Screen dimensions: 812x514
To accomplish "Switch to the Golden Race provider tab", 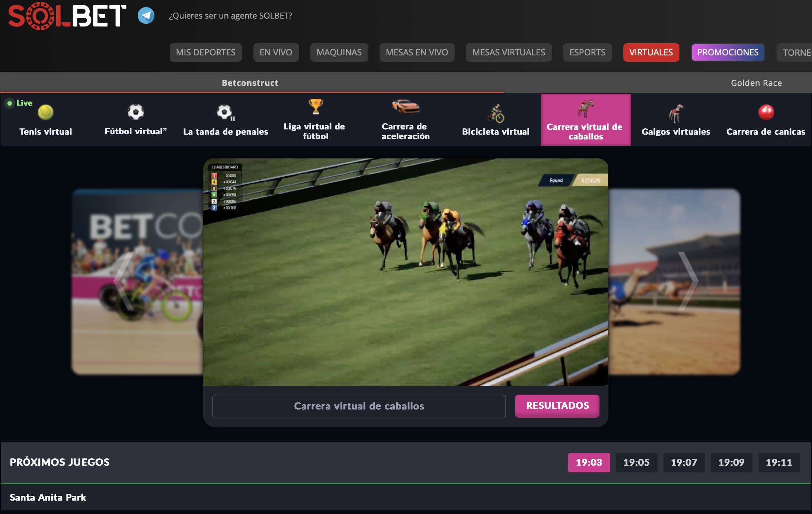I will [x=756, y=83].
